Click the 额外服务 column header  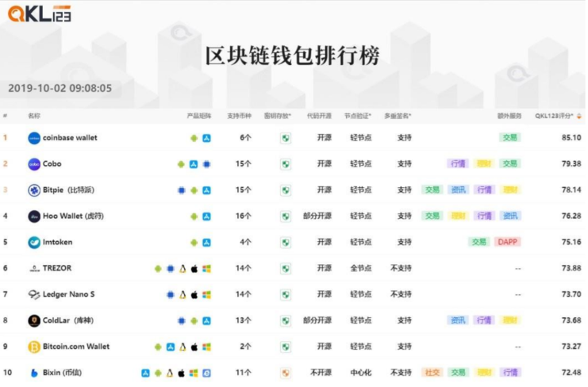coord(509,116)
